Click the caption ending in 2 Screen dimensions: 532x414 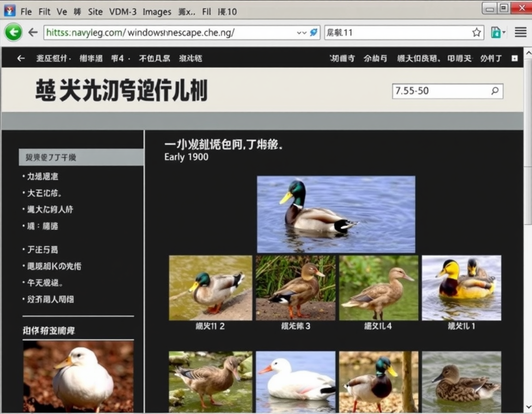211,326
